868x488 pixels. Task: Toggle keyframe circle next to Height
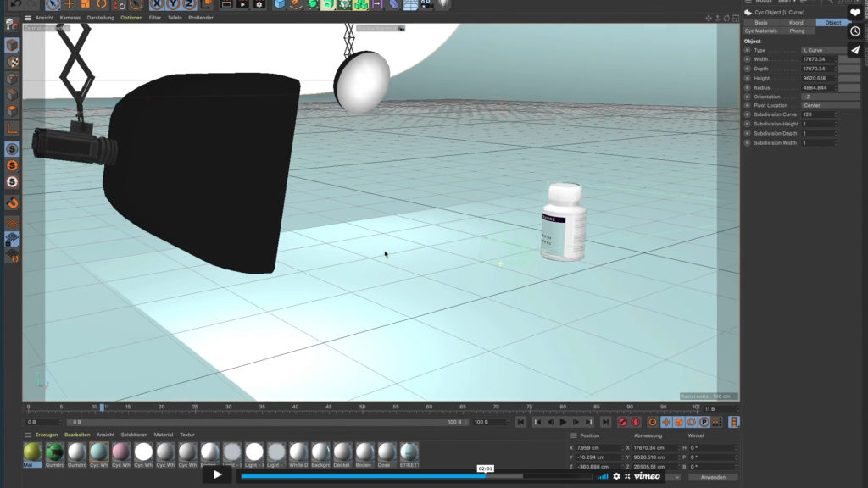[x=748, y=78]
